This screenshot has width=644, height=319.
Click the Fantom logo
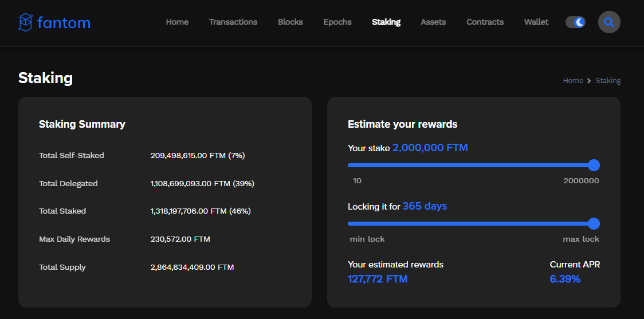pyautogui.click(x=54, y=22)
